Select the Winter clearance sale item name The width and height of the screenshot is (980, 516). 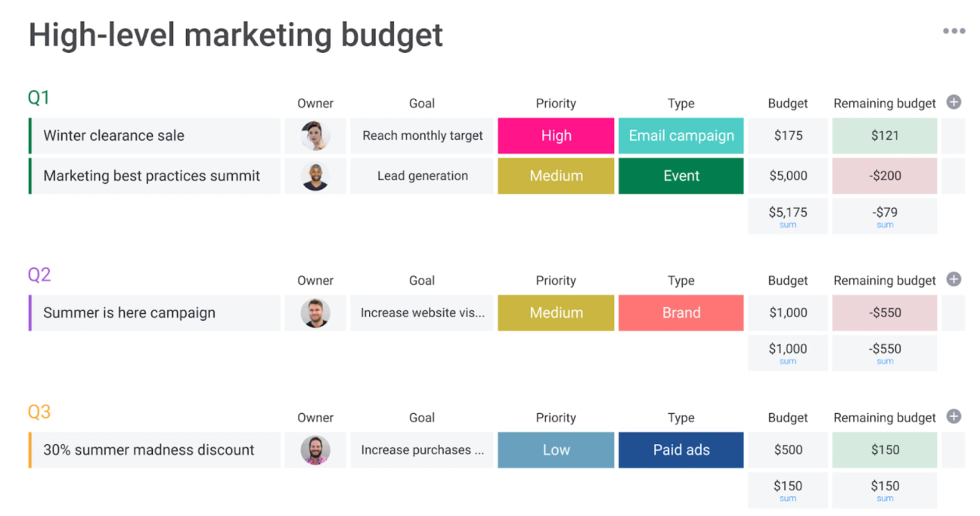click(x=113, y=135)
